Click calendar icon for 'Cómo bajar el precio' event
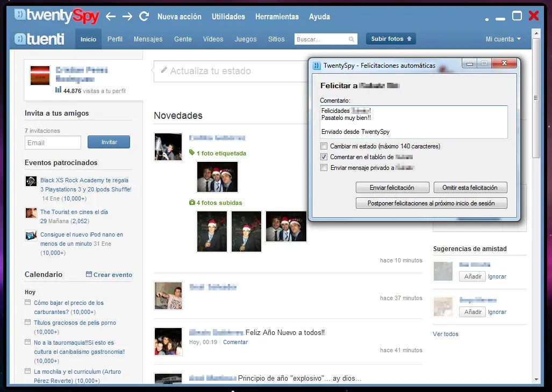The width and height of the screenshot is (552, 392). (28, 302)
